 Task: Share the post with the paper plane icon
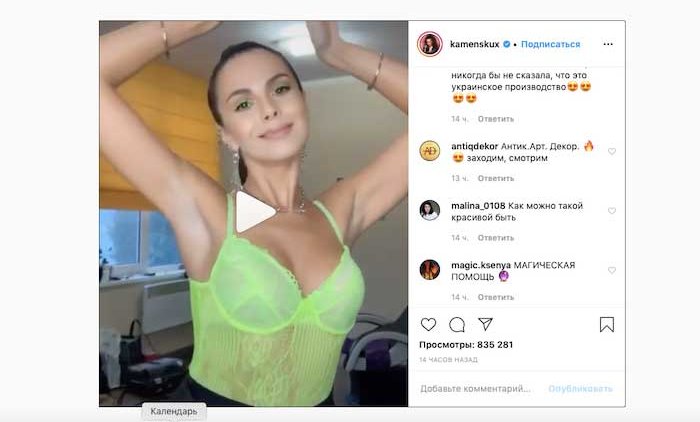point(485,324)
